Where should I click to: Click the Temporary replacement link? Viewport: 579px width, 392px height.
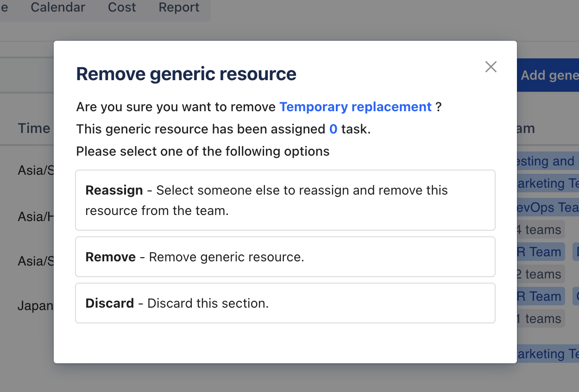point(356,107)
